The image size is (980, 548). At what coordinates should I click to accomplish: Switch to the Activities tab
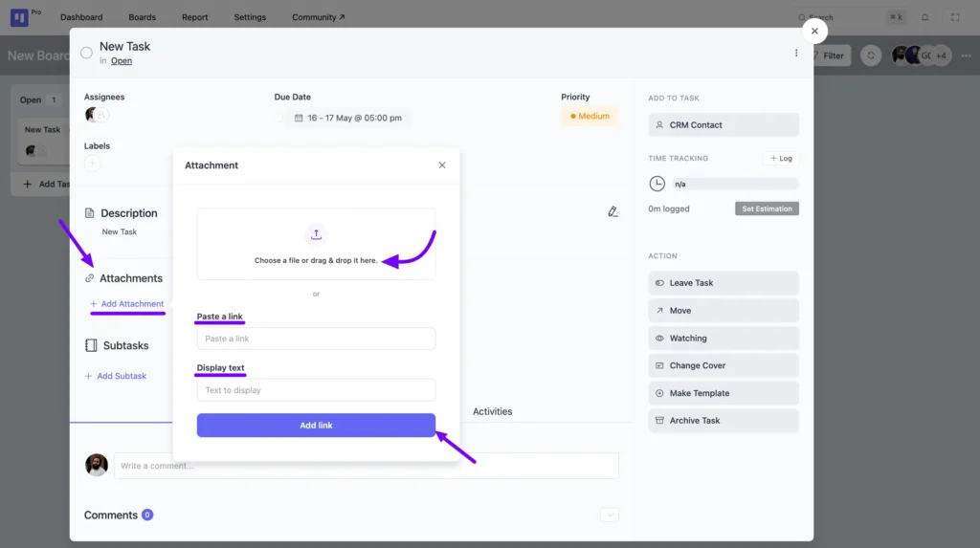492,412
